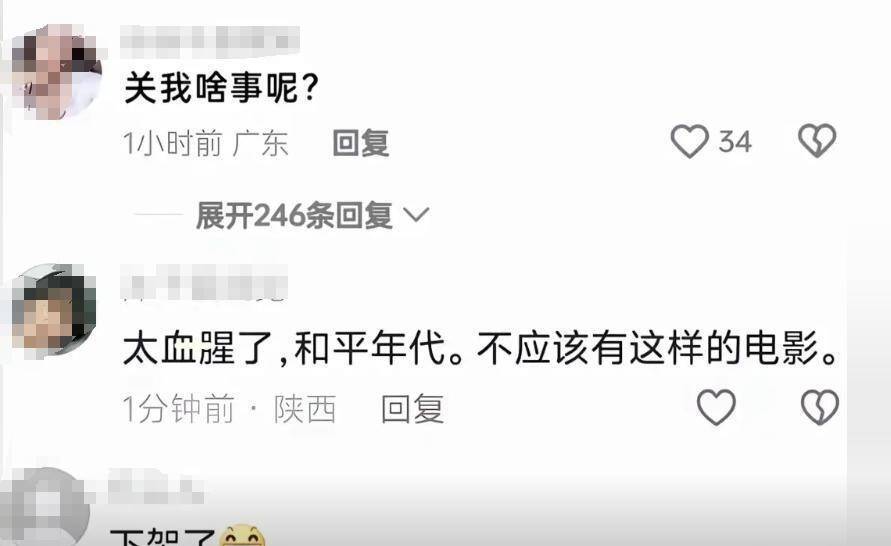Open second commenter's avatar from 陕西
Image resolution: width=891 pixels, height=546 pixels.
54,311
